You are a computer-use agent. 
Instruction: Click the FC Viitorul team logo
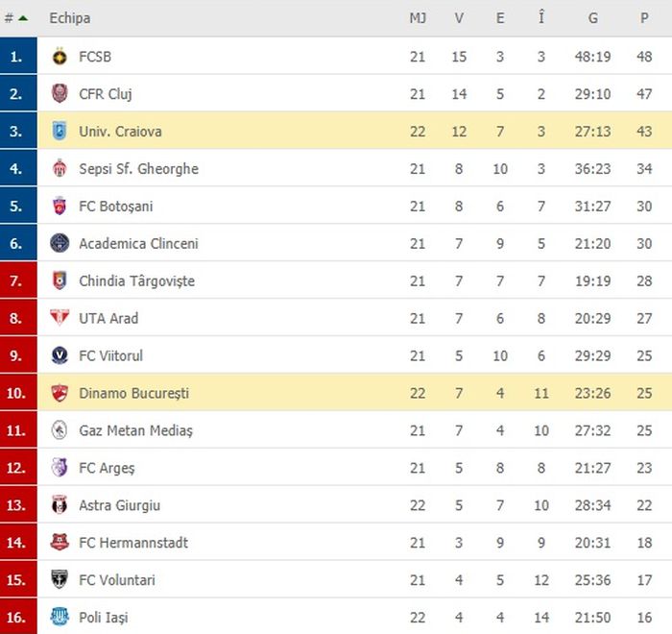[x=60, y=355]
